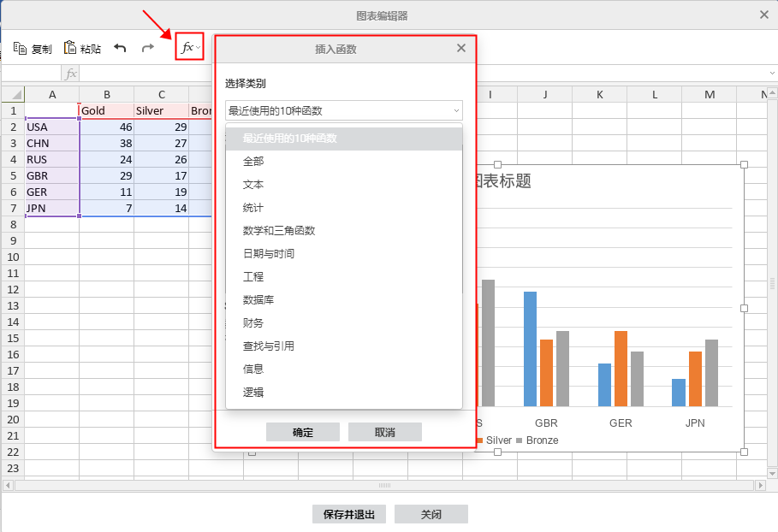This screenshot has width=778, height=532.
Task: Click cell with value 46
Action: click(x=107, y=127)
